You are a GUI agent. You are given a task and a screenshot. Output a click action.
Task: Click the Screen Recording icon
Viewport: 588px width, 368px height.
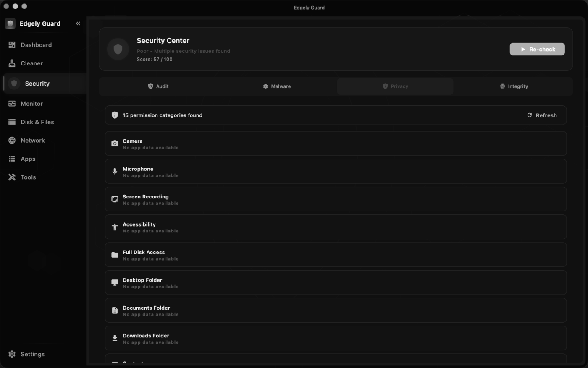coord(115,199)
